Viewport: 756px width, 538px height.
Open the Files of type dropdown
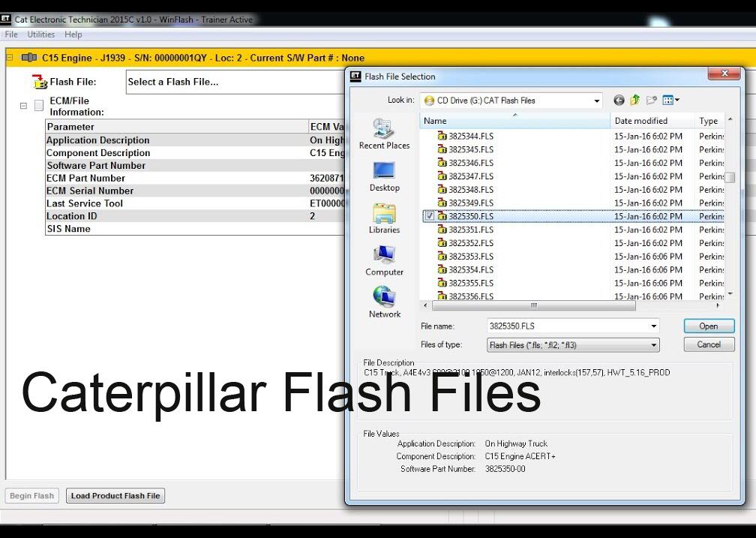click(653, 345)
